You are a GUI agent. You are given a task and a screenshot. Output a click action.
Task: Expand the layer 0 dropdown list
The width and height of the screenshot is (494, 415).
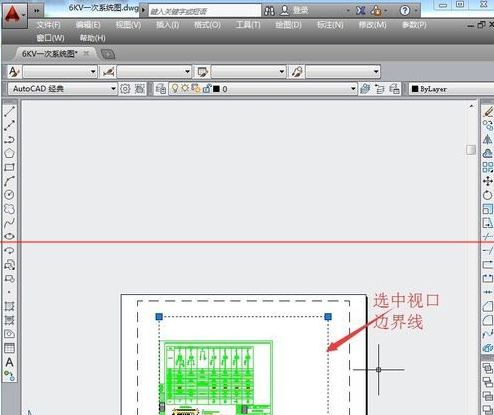tap(353, 89)
